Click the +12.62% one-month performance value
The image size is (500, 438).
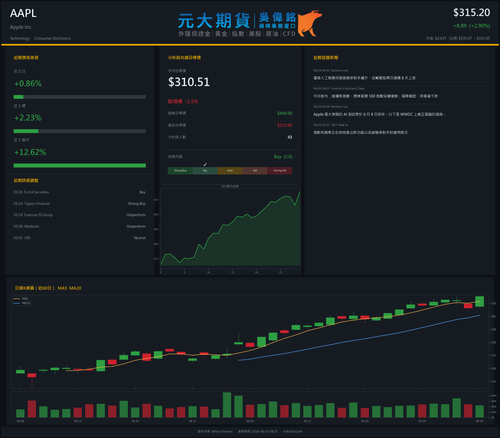pos(30,152)
